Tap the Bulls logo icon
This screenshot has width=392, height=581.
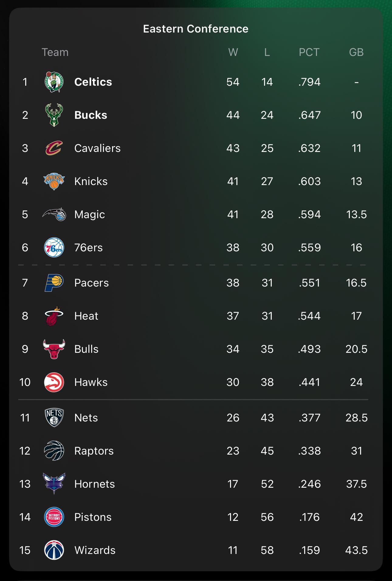[54, 349]
